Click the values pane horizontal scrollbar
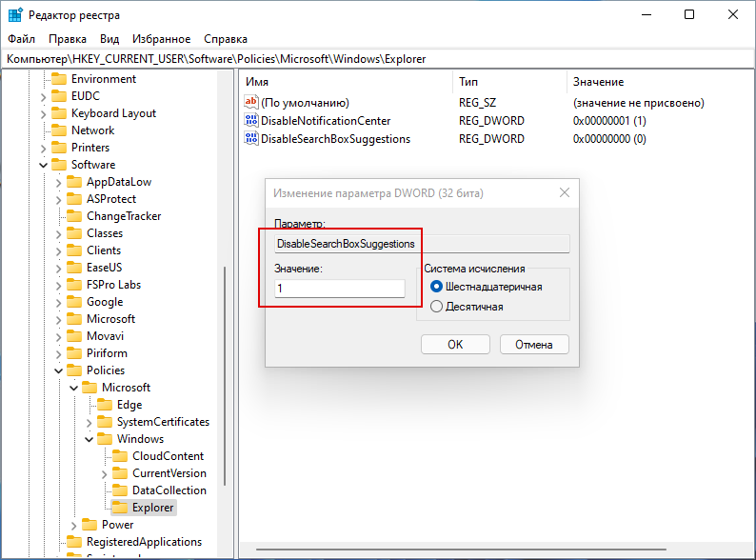 pos(461,549)
